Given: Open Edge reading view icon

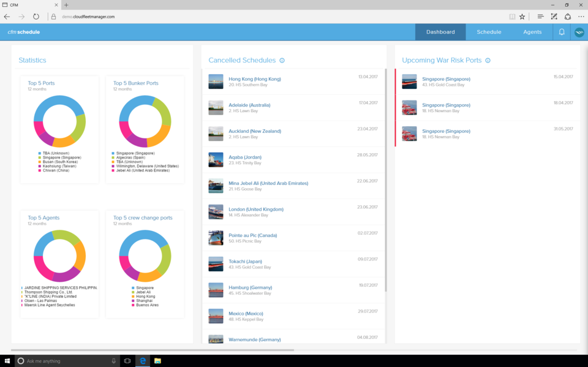Looking at the screenshot, I should 512,17.
